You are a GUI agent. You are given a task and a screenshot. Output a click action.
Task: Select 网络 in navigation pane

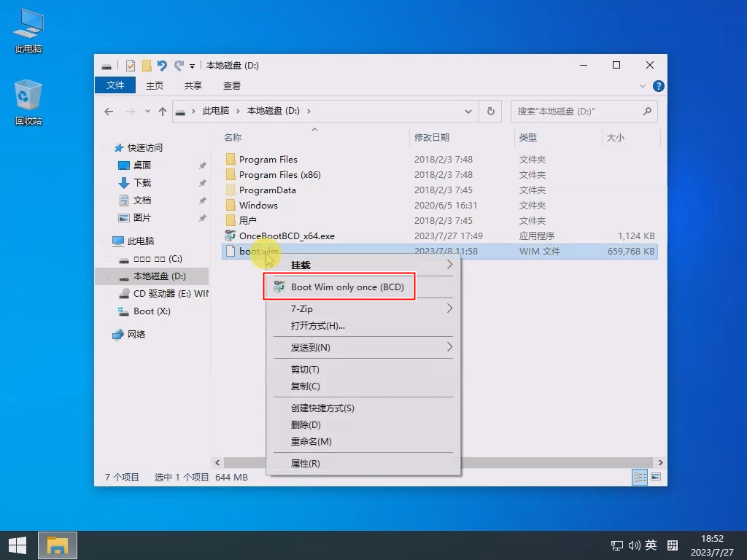coord(129,334)
